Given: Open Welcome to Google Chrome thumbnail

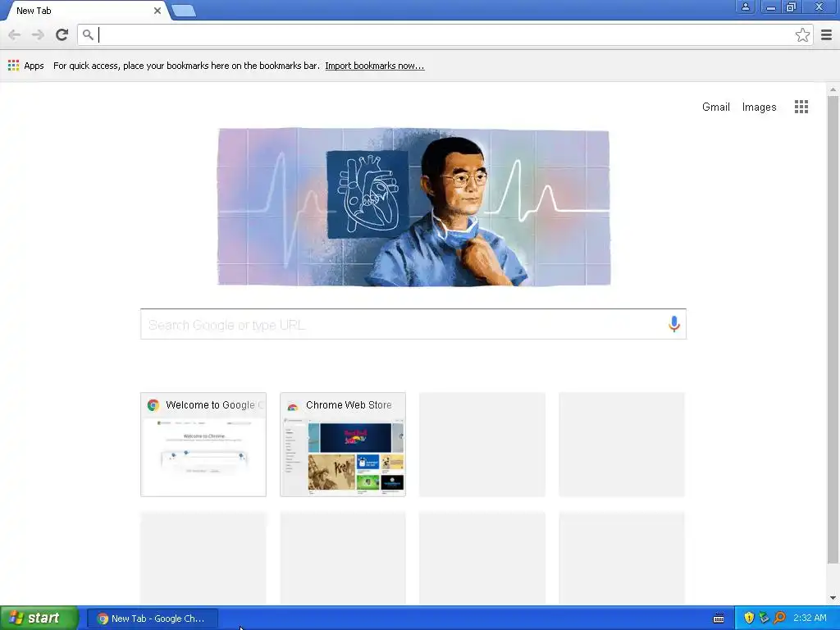Looking at the screenshot, I should pyautogui.click(x=203, y=445).
